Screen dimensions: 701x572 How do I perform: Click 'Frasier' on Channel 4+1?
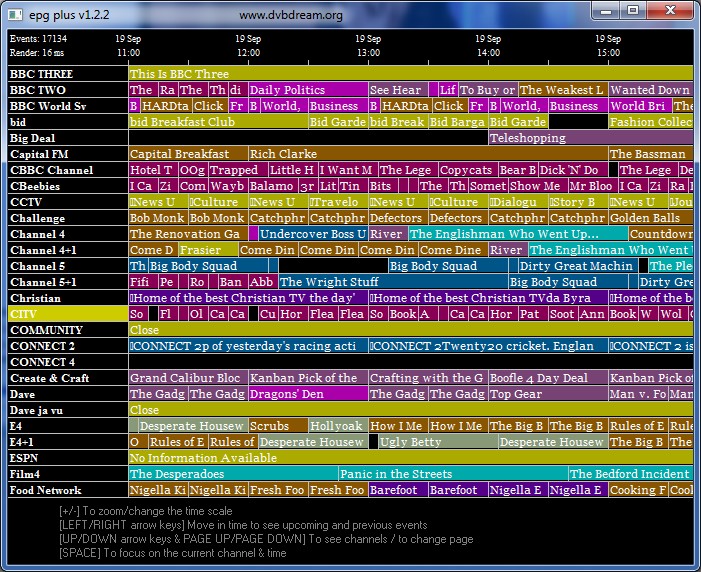pos(208,250)
